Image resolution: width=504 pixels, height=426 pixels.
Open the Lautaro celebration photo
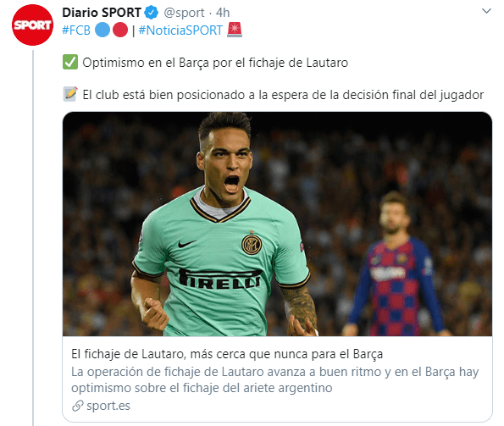point(277,224)
